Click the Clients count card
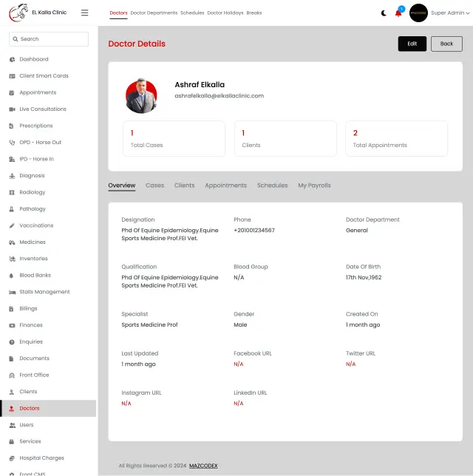Image resolution: width=473 pixels, height=476 pixels. (x=285, y=138)
